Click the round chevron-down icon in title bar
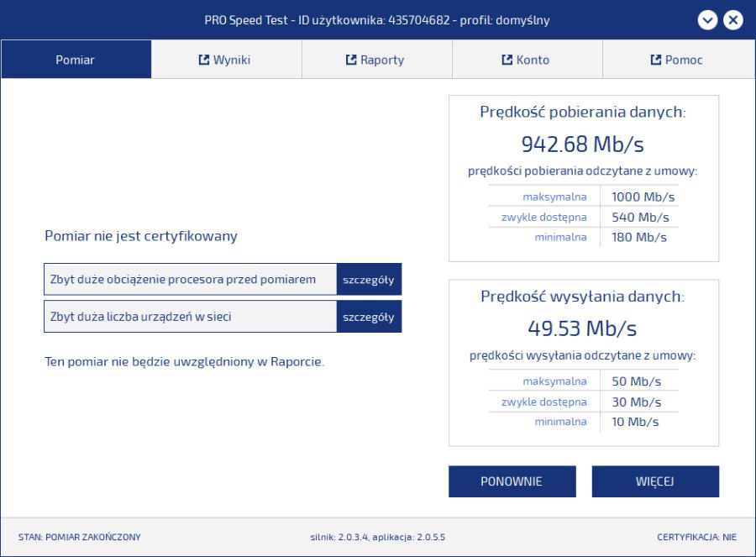756x557 pixels. pyautogui.click(x=707, y=20)
